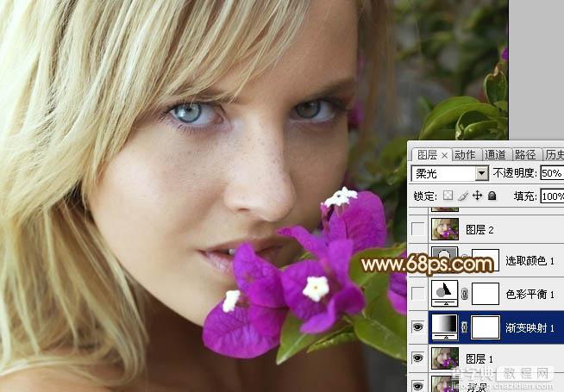564x392 pixels.
Task: Click the lock transparent pixels icon
Action: 448,196
